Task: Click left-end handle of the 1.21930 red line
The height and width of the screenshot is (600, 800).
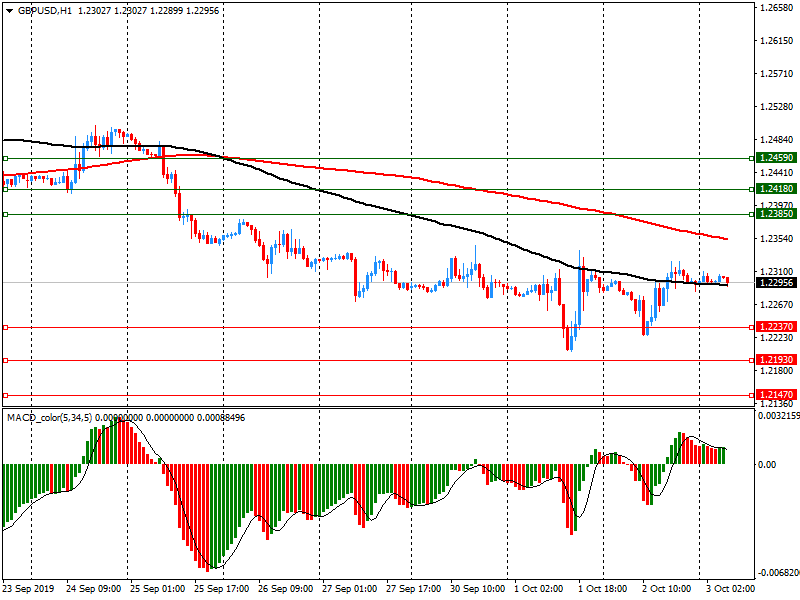Action: (6, 361)
